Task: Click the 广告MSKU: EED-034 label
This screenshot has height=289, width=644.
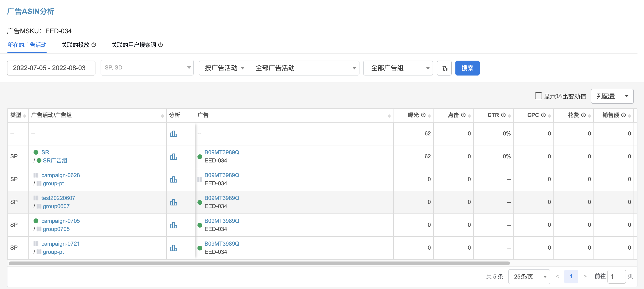Action: coord(39,31)
